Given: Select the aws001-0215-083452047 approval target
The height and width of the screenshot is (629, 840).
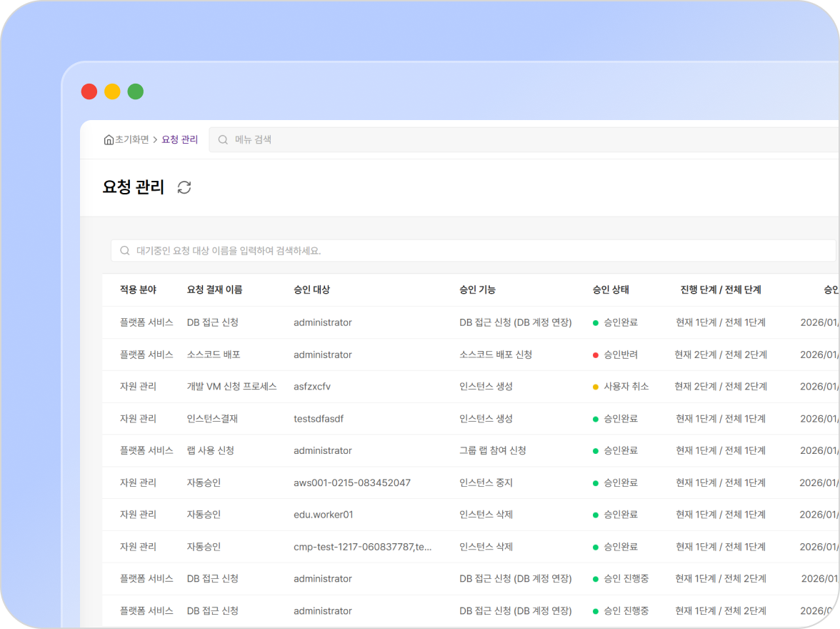Looking at the screenshot, I should pyautogui.click(x=351, y=482).
